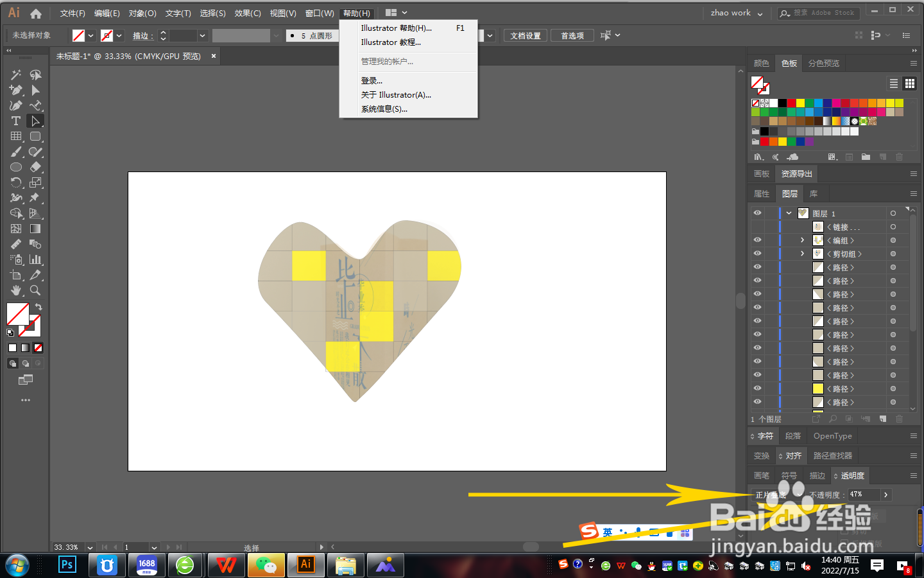Select the Artboard tool

coord(16,275)
